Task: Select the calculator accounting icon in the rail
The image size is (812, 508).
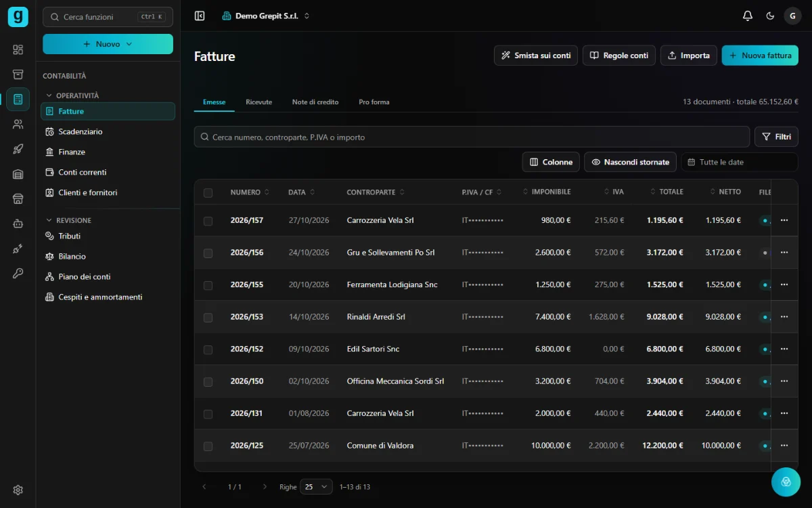Action: 18,100
